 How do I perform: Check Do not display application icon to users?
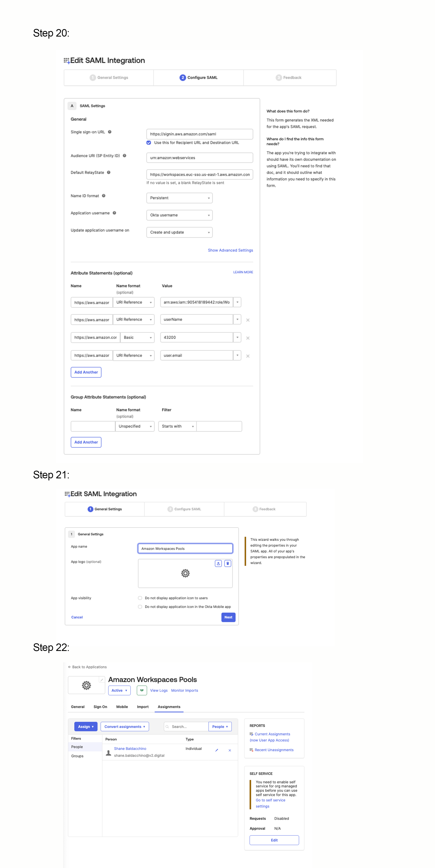point(140,598)
